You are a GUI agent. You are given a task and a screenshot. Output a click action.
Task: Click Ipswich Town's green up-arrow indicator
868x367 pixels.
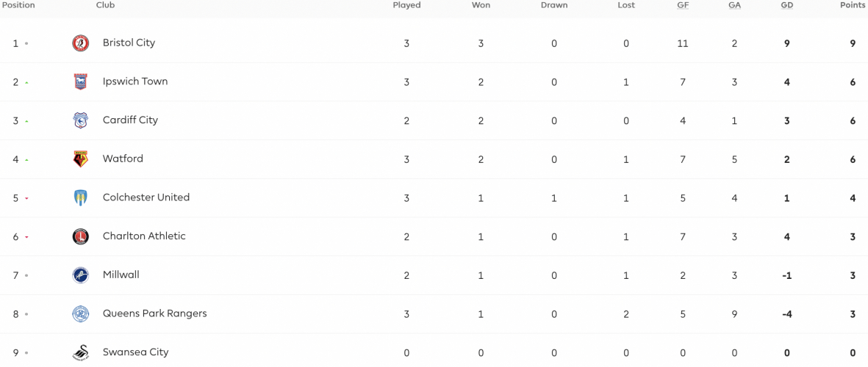point(26,82)
